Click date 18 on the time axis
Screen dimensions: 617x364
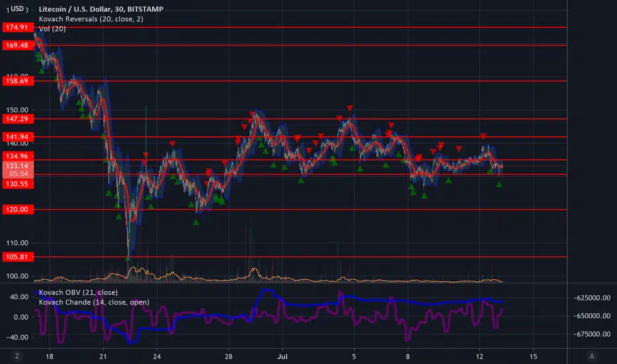(x=49, y=357)
